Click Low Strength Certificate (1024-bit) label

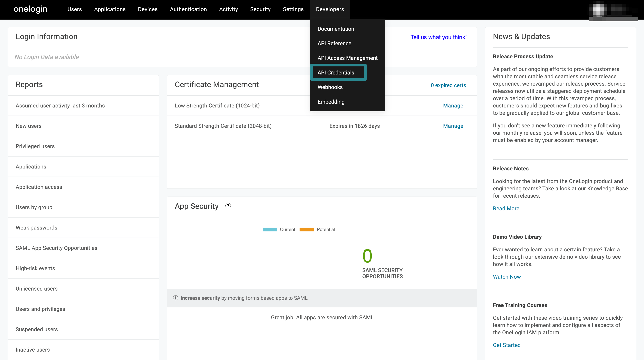[x=217, y=106]
